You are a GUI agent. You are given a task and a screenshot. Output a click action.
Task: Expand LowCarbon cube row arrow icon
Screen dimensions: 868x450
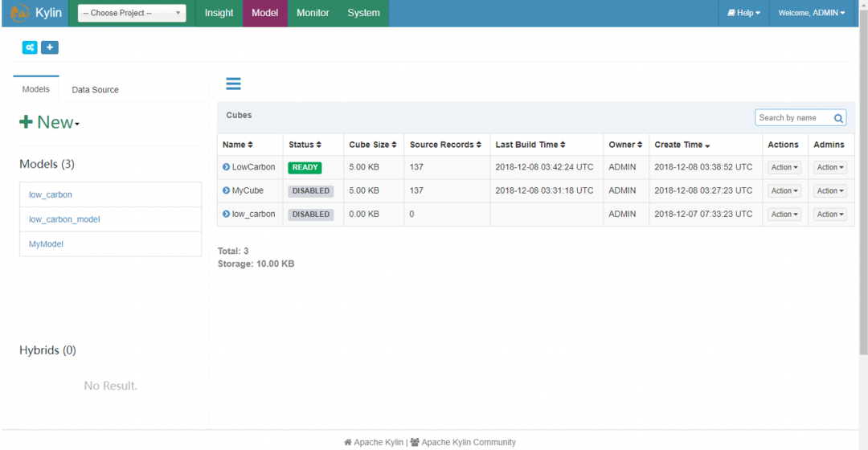226,167
